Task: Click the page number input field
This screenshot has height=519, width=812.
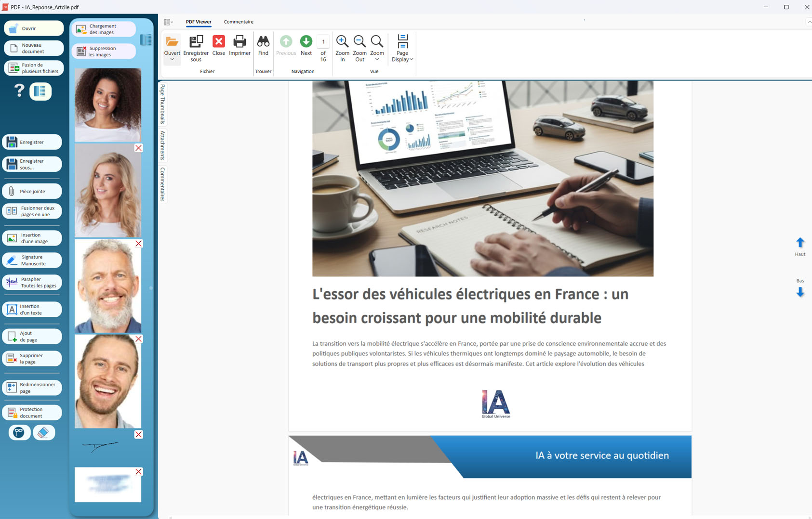Action: click(323, 41)
